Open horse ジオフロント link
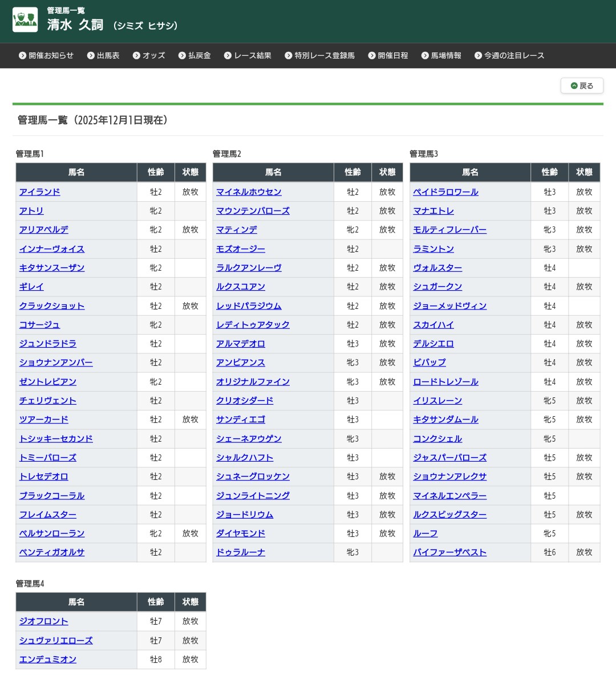This screenshot has height=692, width=616. 43,621
